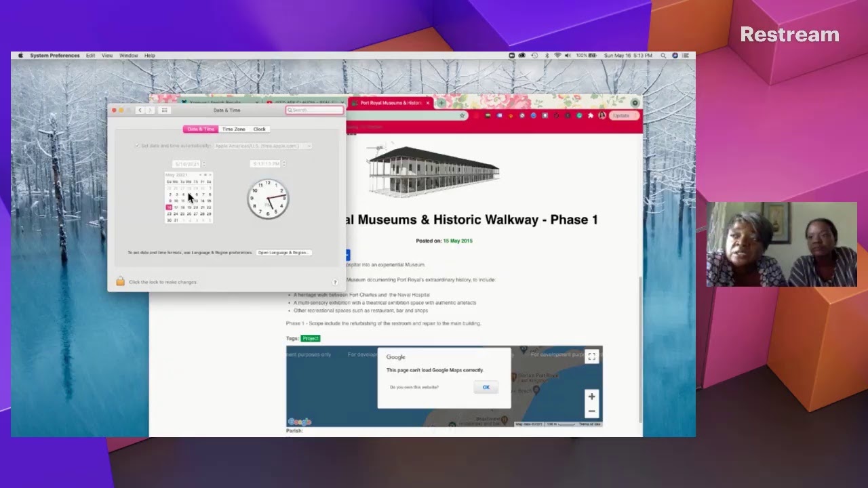Switch to the Time Zone tab
Viewport: 868px width, 488px height.
[x=234, y=129]
